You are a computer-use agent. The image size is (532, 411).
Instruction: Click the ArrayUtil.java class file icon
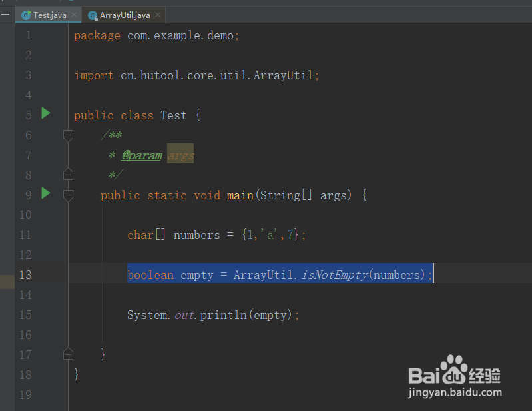(x=93, y=15)
